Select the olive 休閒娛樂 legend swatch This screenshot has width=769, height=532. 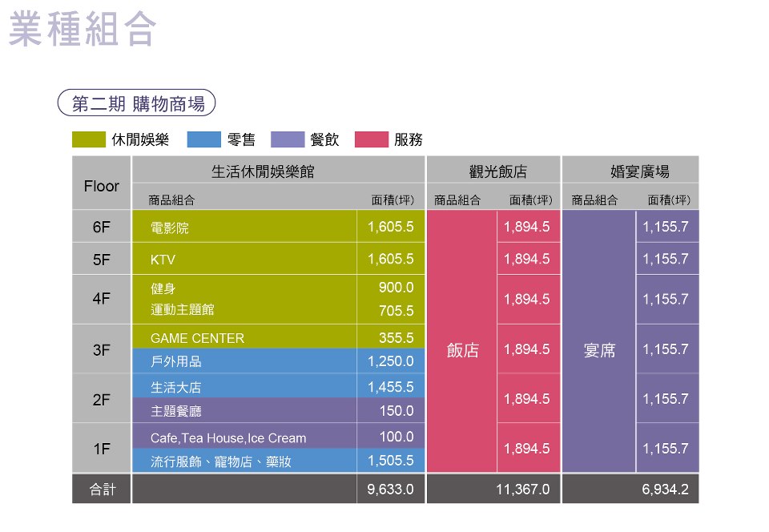89,139
